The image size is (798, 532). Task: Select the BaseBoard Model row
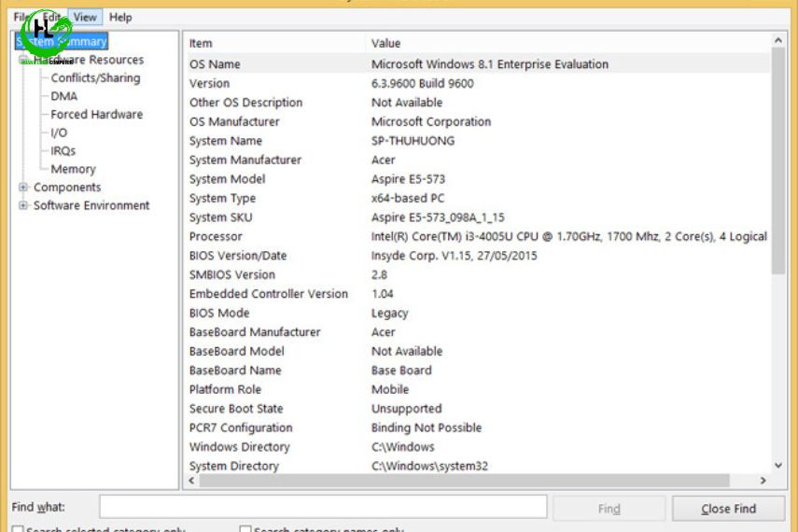(x=477, y=351)
